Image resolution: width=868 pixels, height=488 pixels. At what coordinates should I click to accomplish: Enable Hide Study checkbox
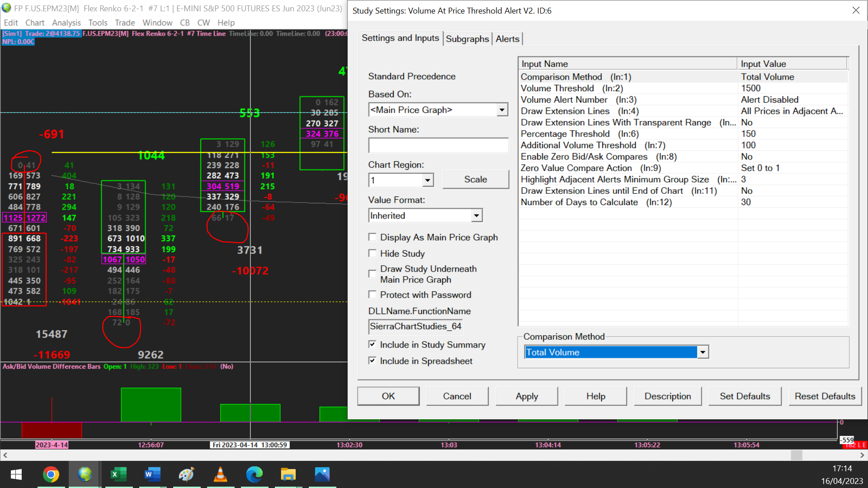(x=373, y=253)
